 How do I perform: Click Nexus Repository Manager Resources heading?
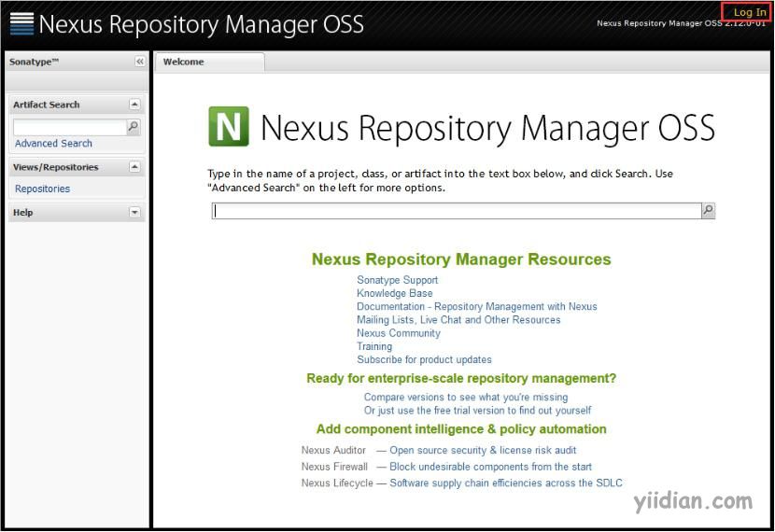pos(461,259)
